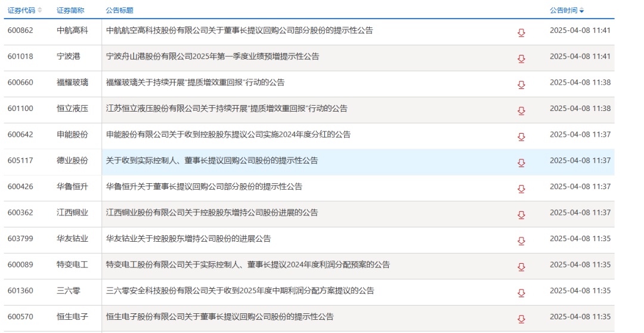
Task: Click stock name 华鲁恒升
Action: pos(72,187)
